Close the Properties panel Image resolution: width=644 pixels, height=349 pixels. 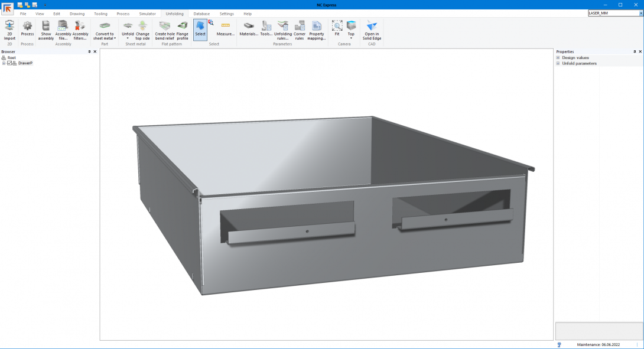pos(640,52)
